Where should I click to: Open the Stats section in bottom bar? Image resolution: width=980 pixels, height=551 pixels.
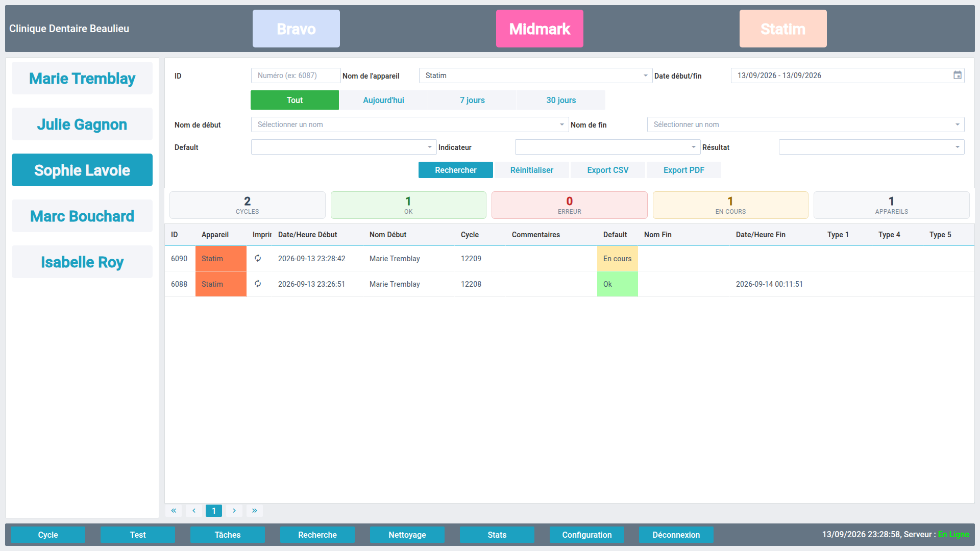tap(497, 535)
